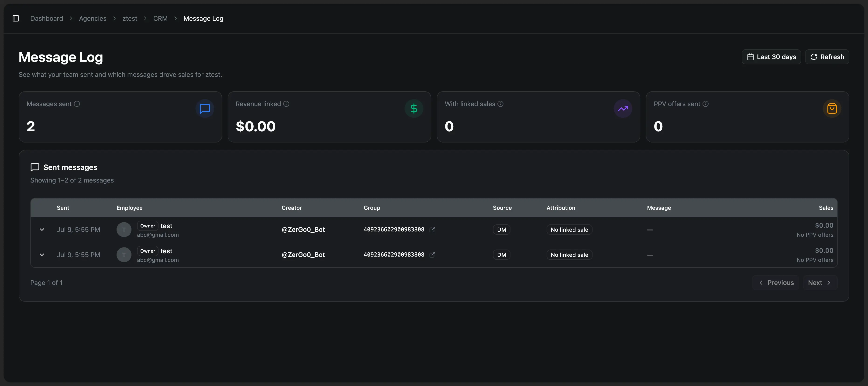Screen dimensions: 868x386
Task: Navigate to Dashboard breadcrumb
Action: pos(47,19)
